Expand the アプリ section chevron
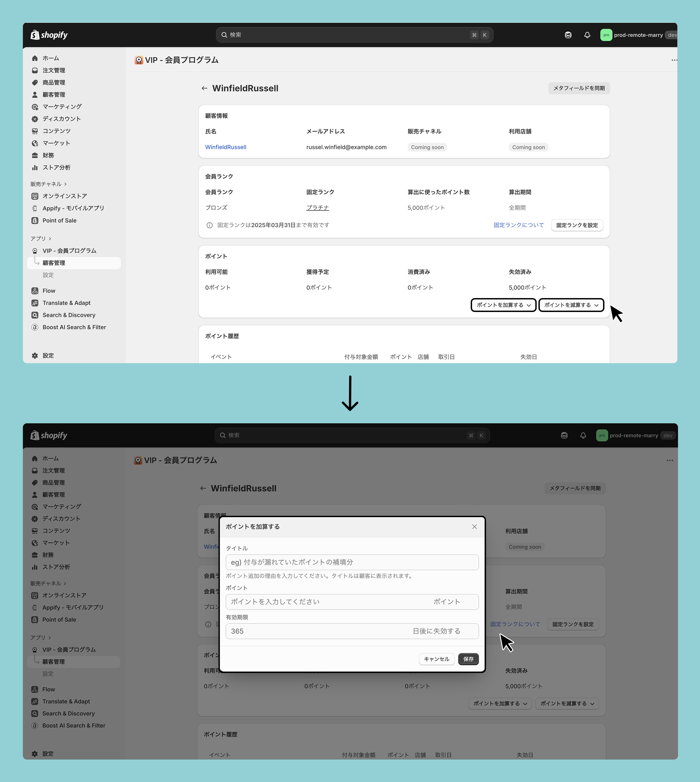 pos(50,239)
